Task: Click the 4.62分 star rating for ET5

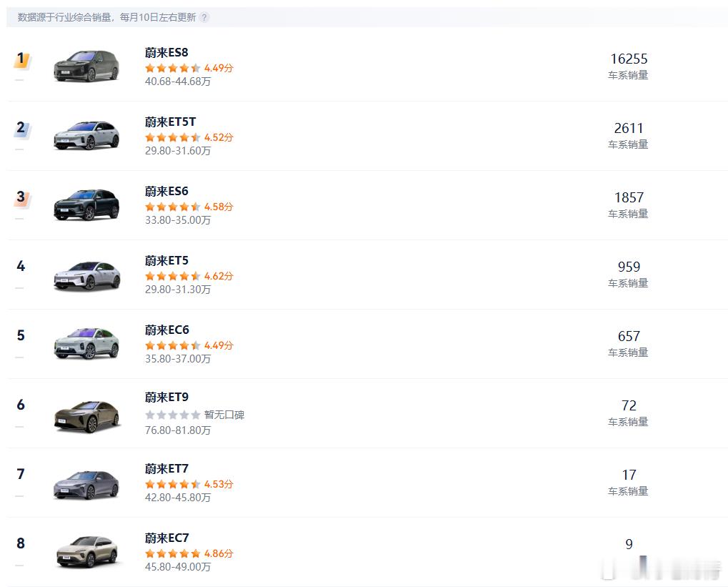Action: coord(189,276)
